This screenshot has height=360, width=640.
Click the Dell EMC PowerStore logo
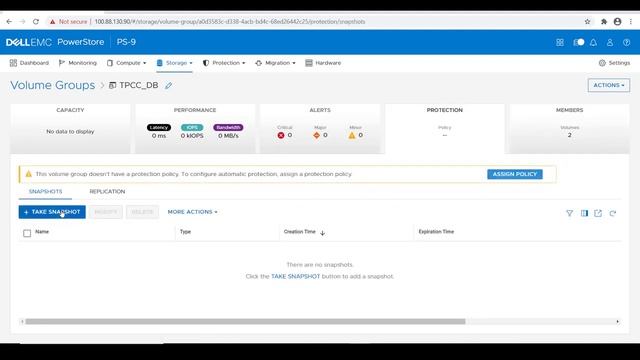point(55,42)
